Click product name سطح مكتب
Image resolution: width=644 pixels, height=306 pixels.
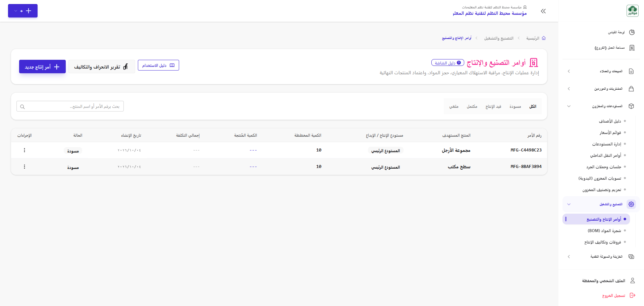tap(459, 167)
